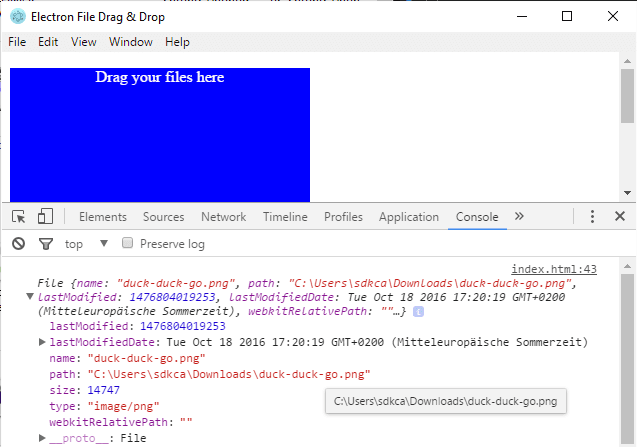
Task: Click the info badge after the File object
Action: tap(418, 312)
